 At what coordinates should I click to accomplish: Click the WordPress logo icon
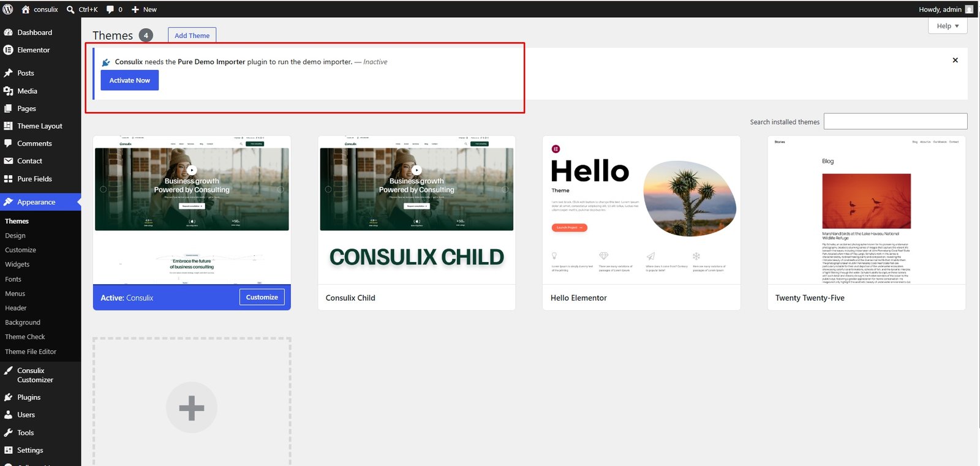8,9
